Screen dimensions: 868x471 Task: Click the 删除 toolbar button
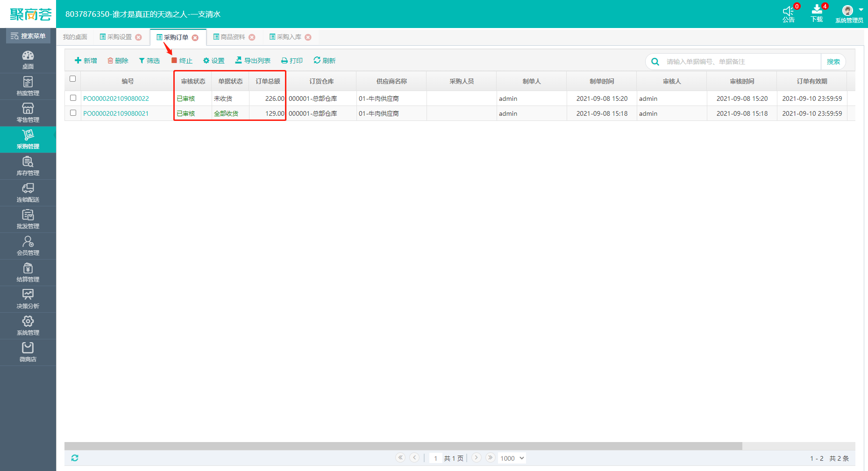pos(118,61)
